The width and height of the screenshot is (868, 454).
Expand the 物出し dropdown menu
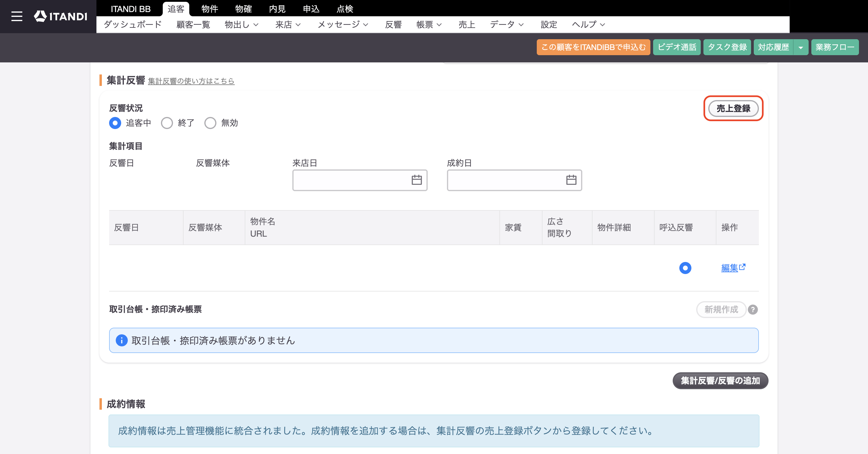242,25
